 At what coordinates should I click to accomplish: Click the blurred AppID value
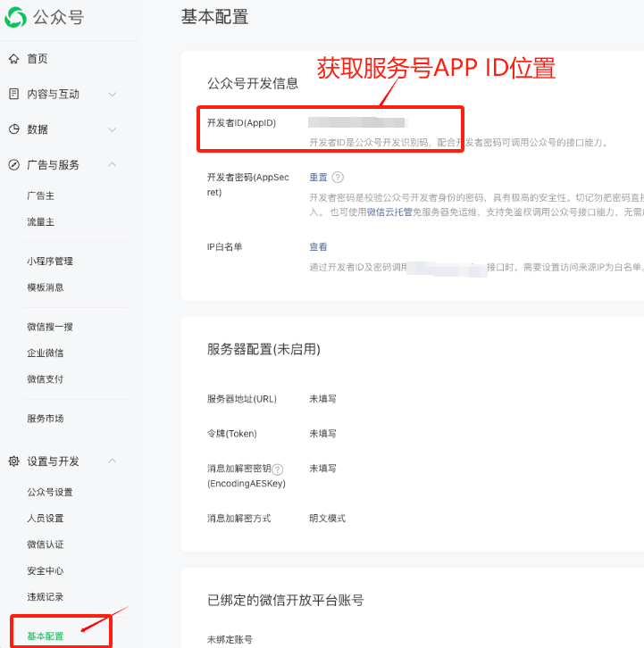click(x=358, y=122)
